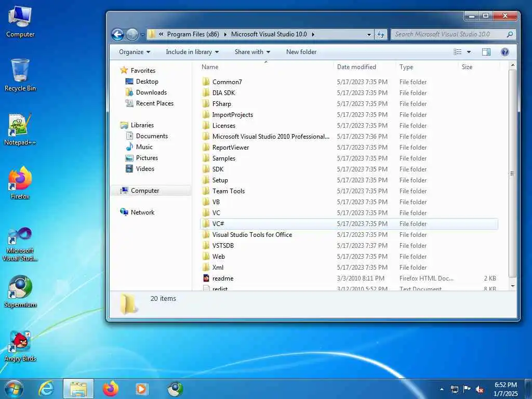532x399 pixels.
Task: Select the Angry Birds desktop shortcut
Action: coord(20,346)
